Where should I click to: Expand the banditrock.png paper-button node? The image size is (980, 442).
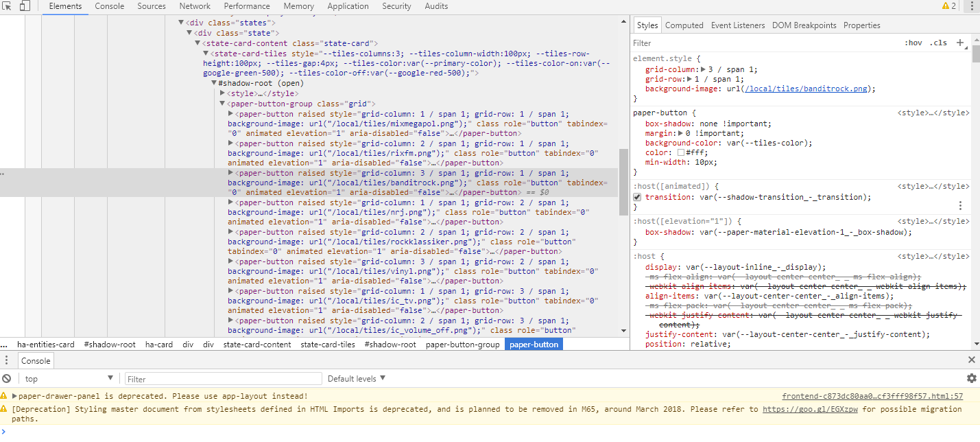pos(231,174)
